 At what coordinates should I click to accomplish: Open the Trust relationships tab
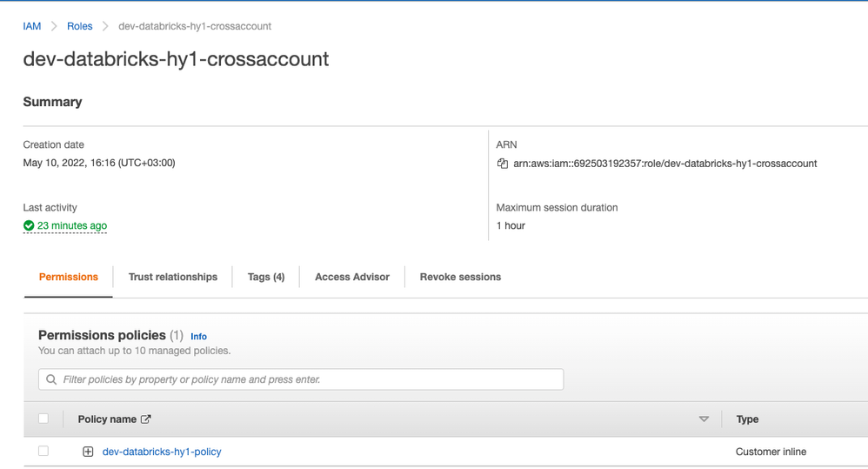(173, 277)
